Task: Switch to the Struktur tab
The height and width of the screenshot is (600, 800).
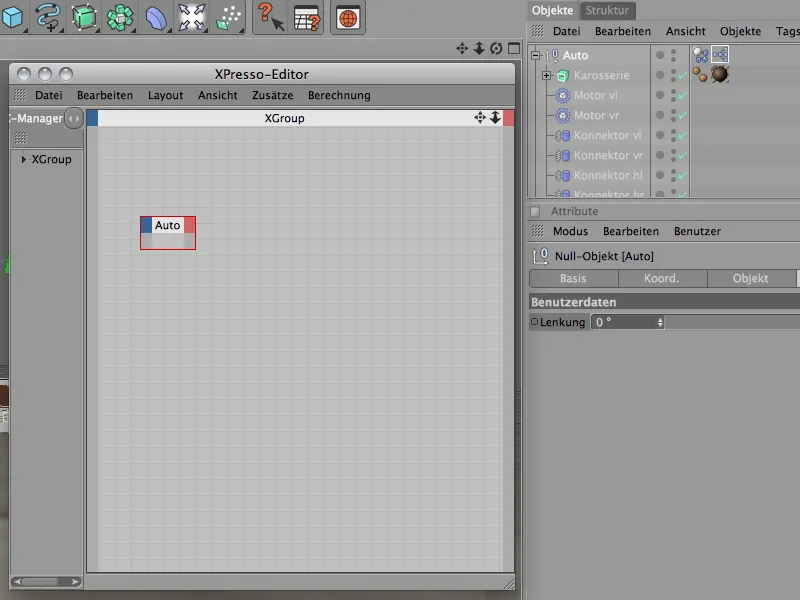Action: pyautogui.click(x=607, y=10)
